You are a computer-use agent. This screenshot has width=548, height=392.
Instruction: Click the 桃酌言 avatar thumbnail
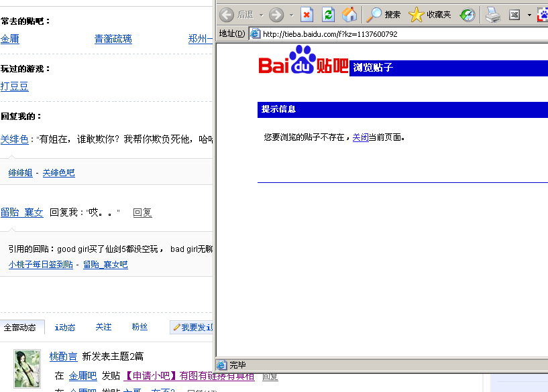click(x=28, y=369)
